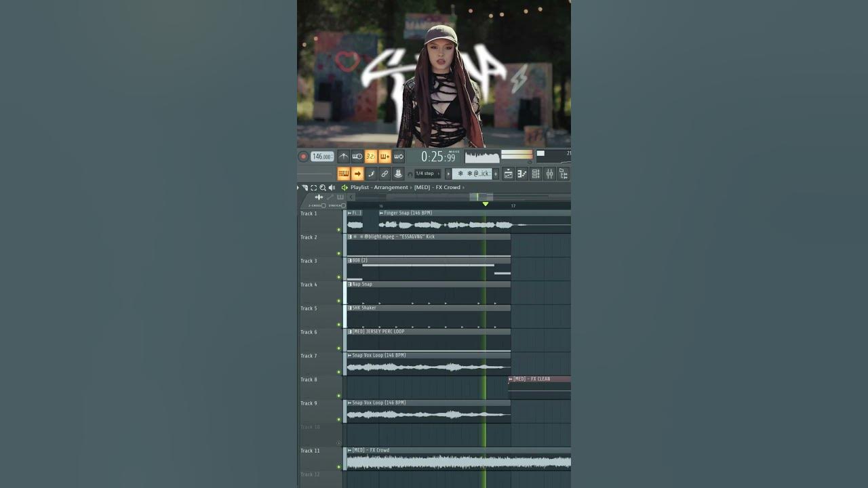Viewport: 868px width, 488px height.
Task: Toggle the loop recording icon
Action: pos(399,157)
